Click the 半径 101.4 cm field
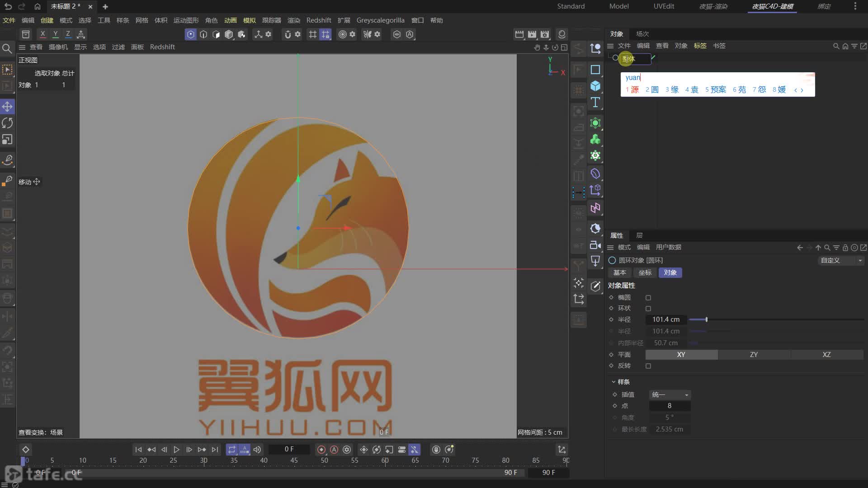This screenshot has width=868, height=488. [x=666, y=320]
